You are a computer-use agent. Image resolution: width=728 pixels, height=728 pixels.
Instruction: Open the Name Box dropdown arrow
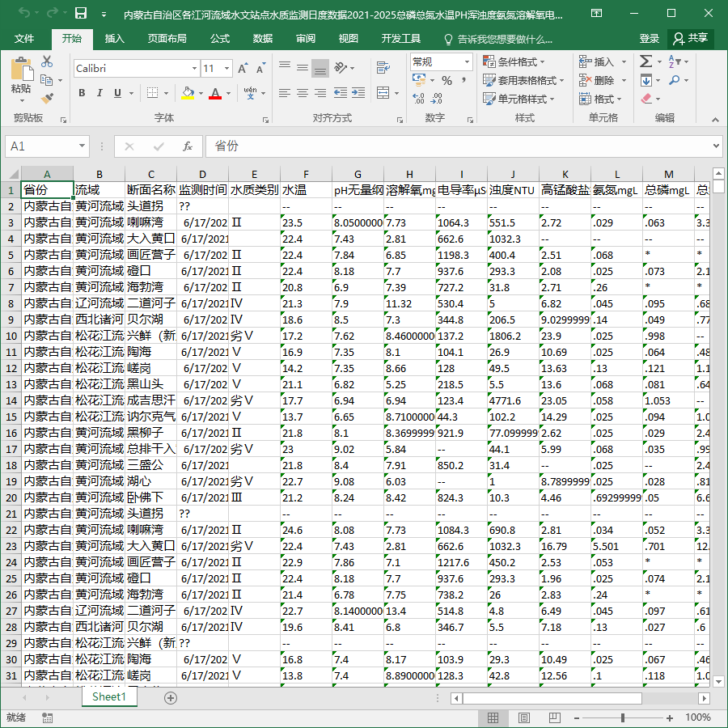82,146
